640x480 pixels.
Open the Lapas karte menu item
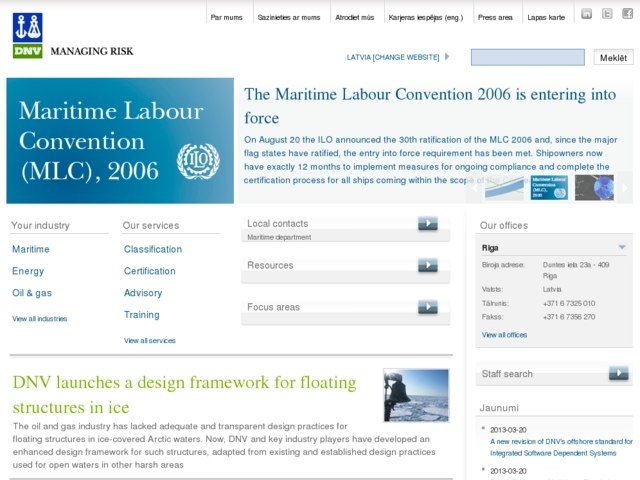tap(546, 18)
